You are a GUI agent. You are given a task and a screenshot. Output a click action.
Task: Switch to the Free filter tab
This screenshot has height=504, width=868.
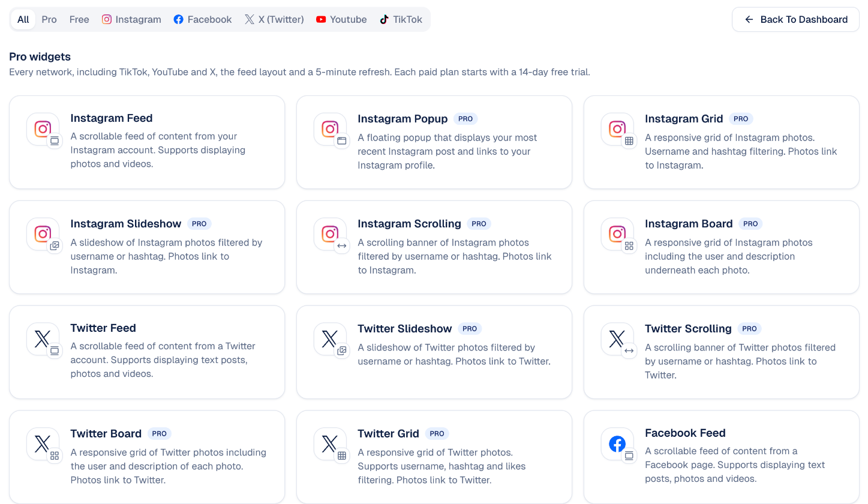point(79,19)
